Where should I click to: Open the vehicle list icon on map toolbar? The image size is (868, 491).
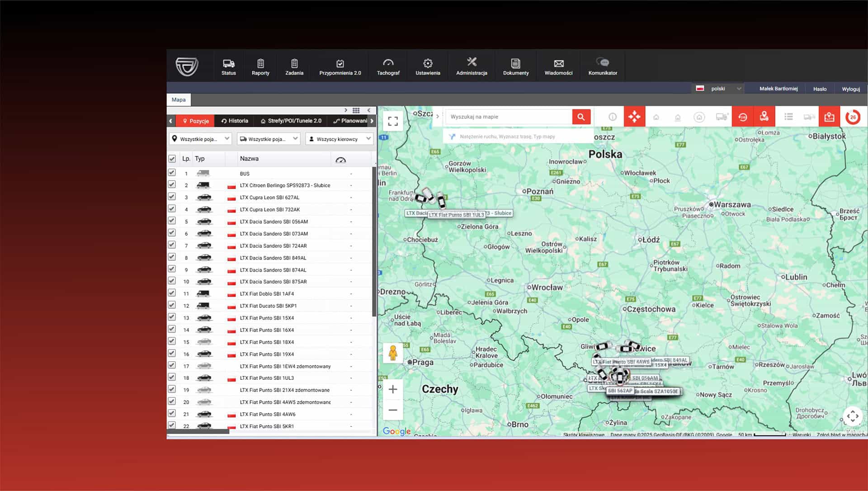(788, 116)
